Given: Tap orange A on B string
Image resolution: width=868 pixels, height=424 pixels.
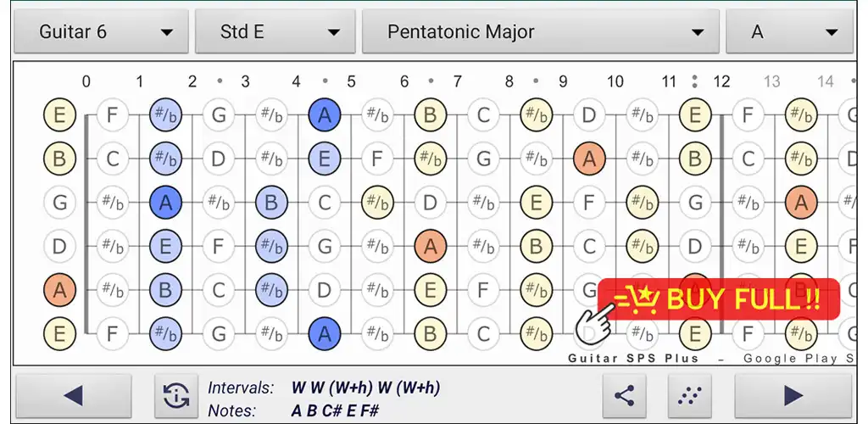Looking at the screenshot, I should pos(590,159).
